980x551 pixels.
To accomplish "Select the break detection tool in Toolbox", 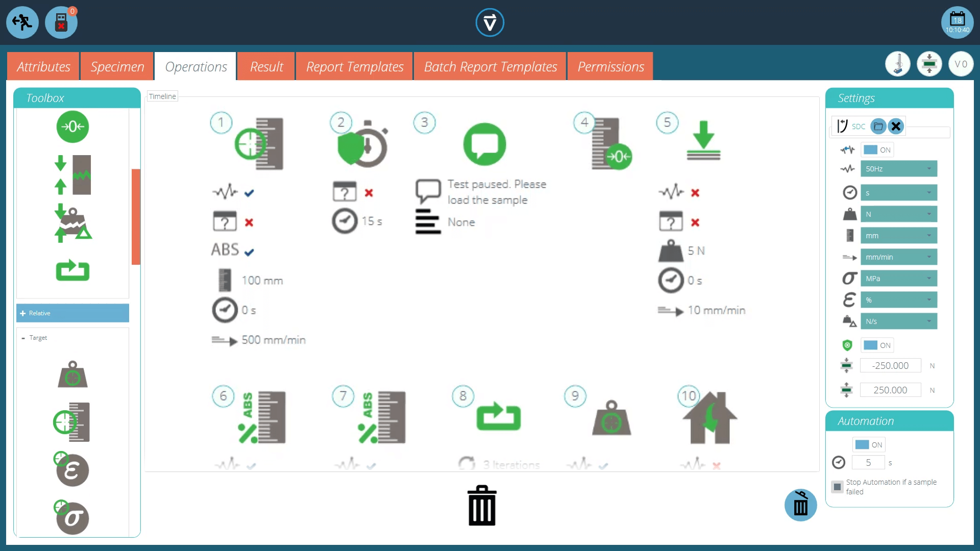I will click(x=72, y=223).
